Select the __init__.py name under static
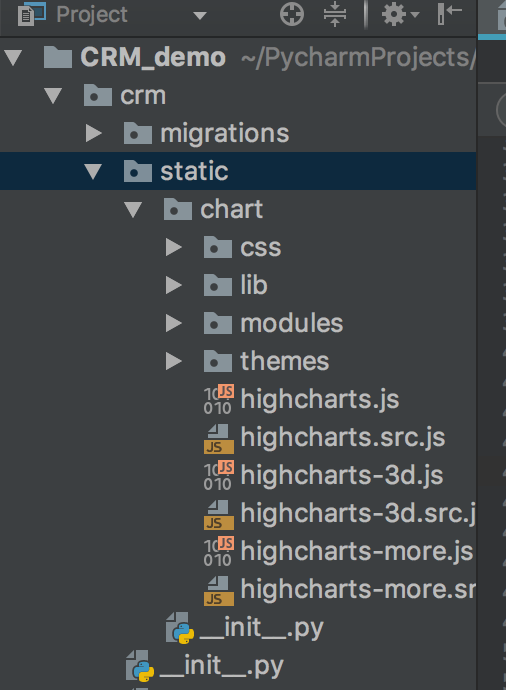This screenshot has width=506, height=690. point(262,628)
